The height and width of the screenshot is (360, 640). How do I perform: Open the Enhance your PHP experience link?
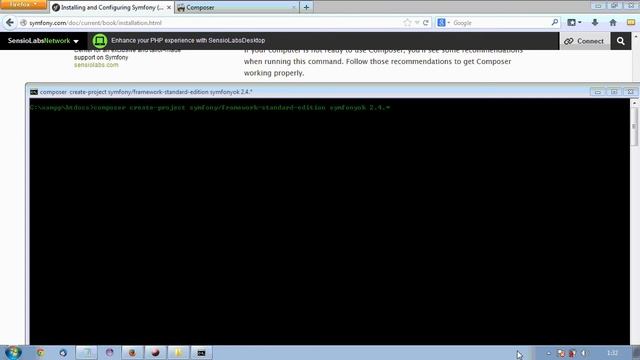click(188, 40)
